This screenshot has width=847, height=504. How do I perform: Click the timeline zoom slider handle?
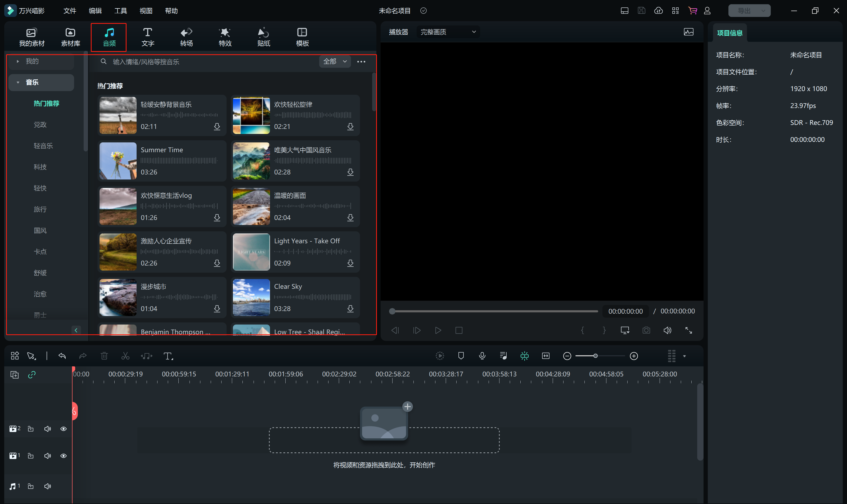click(595, 355)
